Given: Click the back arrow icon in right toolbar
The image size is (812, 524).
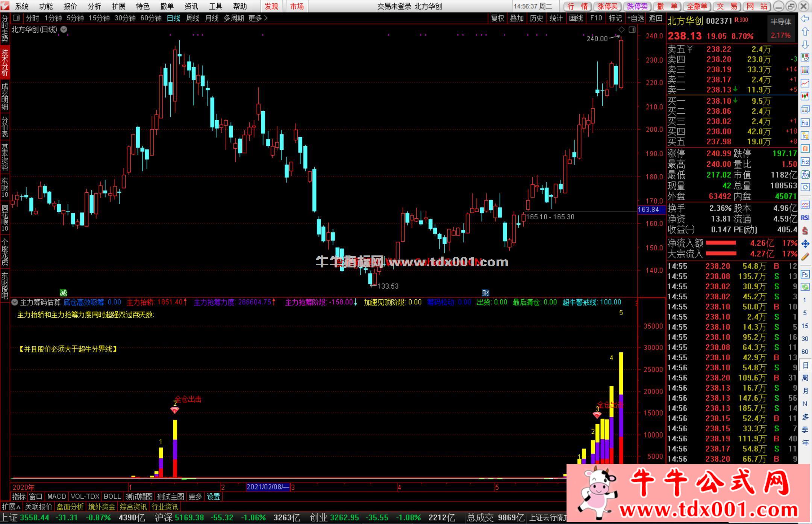Looking at the screenshot, I should point(805,19).
